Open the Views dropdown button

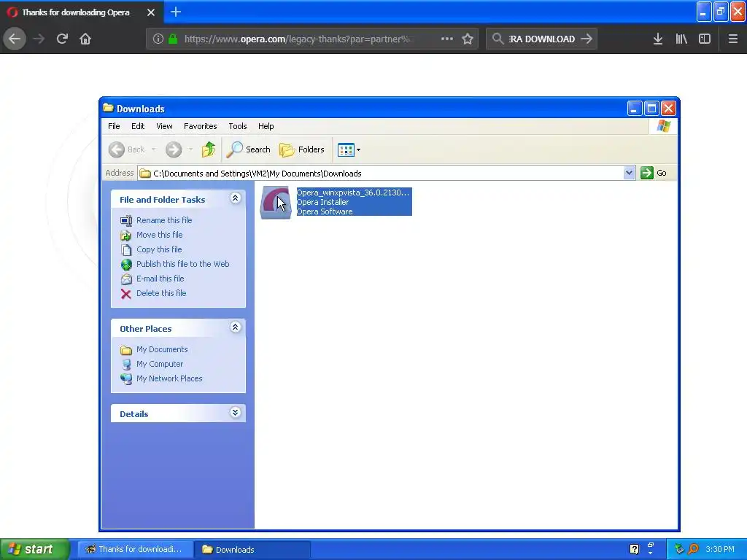349,149
